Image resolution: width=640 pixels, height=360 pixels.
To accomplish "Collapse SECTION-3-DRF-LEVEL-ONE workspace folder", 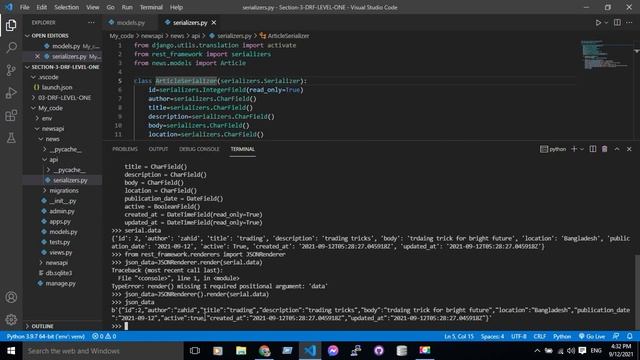I will pyautogui.click(x=62, y=67).
